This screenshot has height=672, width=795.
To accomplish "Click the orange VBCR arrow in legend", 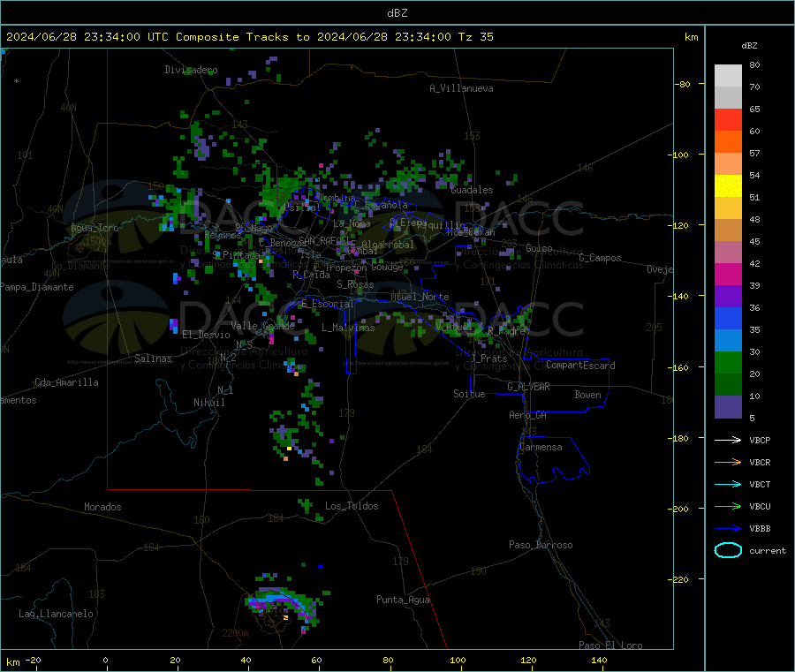I will pos(728,462).
